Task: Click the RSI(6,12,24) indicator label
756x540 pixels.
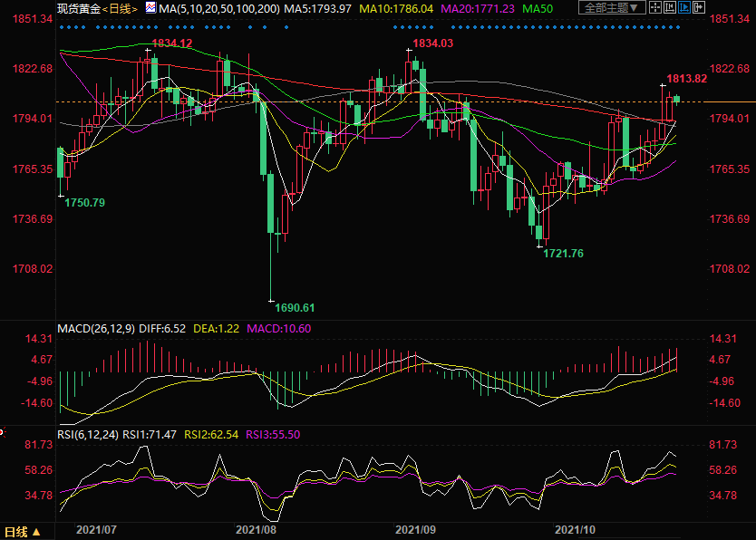Action: pos(89,434)
